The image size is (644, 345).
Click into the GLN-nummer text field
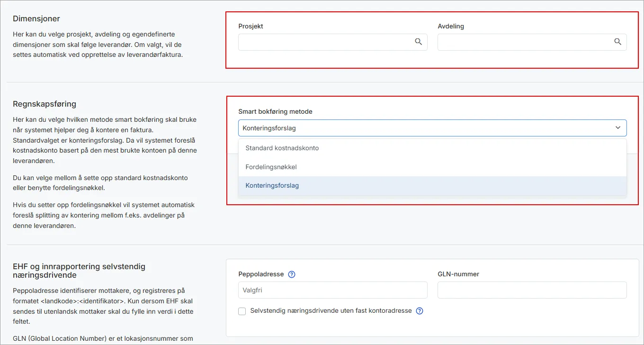coord(532,290)
